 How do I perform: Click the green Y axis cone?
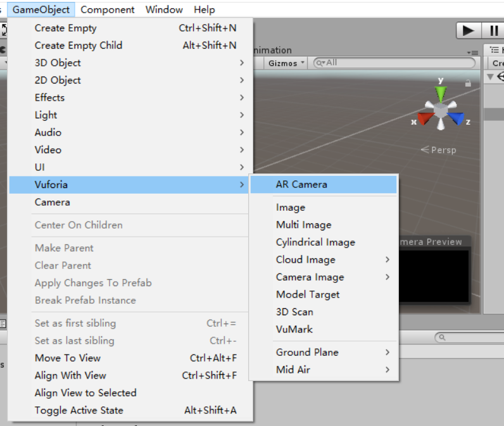pyautogui.click(x=441, y=94)
